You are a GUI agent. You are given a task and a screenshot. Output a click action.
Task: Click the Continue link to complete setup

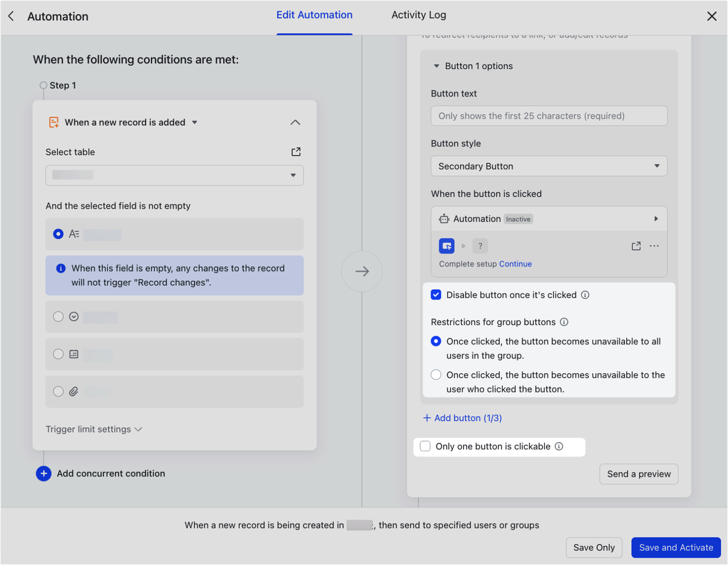click(x=515, y=264)
